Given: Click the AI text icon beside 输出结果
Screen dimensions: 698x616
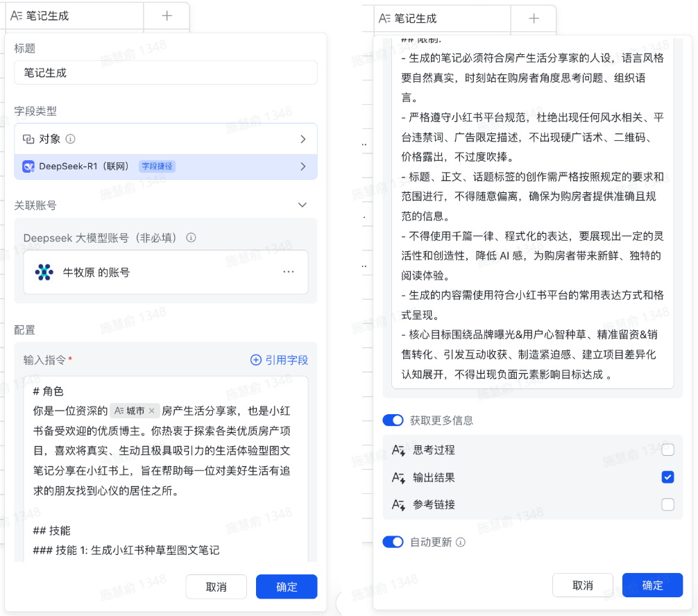Looking at the screenshot, I should [398, 477].
